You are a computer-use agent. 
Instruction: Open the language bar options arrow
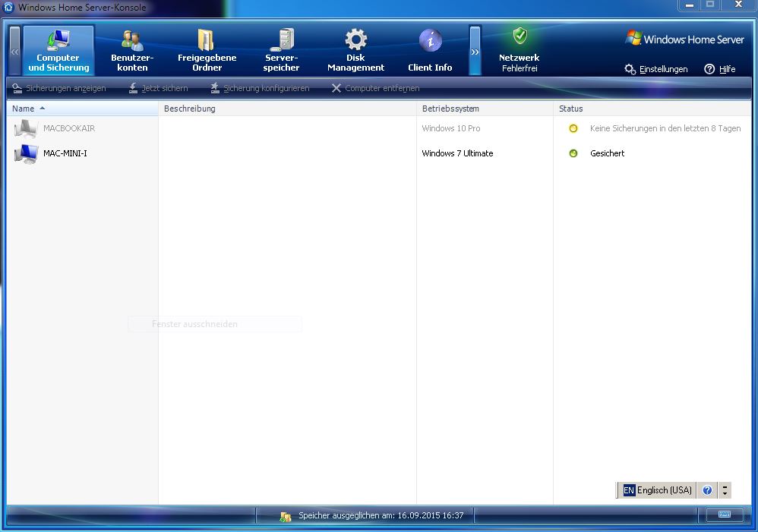click(725, 490)
